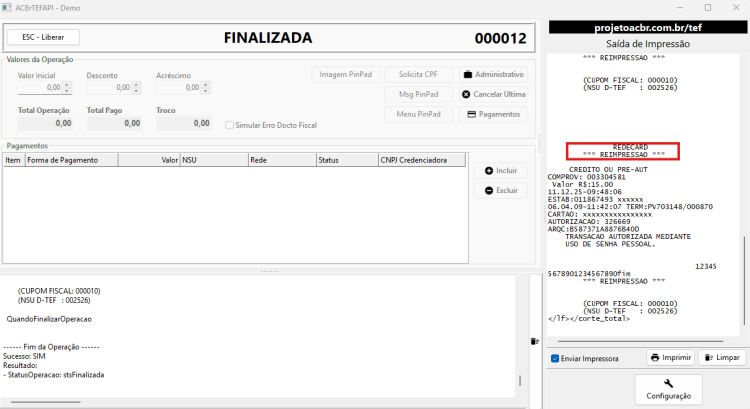Click the ESC - Liberar button

click(43, 37)
